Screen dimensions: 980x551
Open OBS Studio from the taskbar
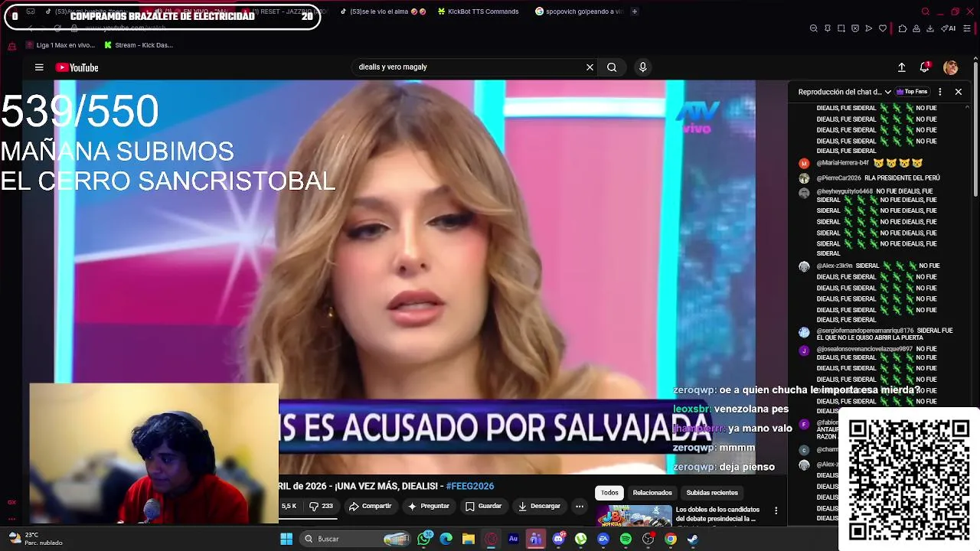click(x=648, y=539)
